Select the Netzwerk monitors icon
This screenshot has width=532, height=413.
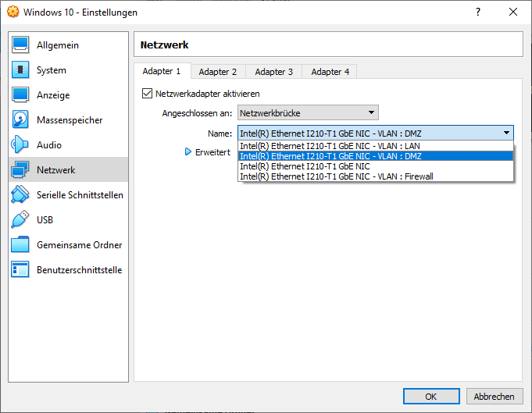click(x=20, y=169)
